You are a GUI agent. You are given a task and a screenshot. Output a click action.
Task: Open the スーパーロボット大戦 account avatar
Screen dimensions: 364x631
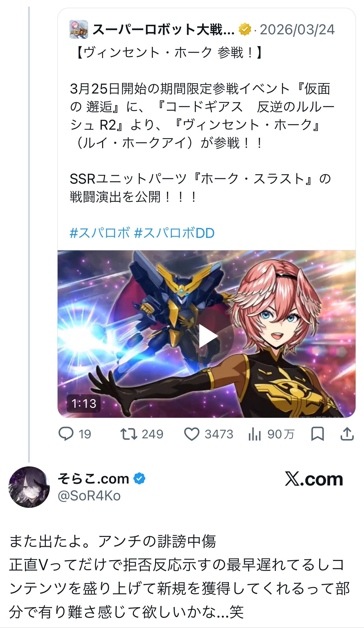pyautogui.click(x=78, y=30)
